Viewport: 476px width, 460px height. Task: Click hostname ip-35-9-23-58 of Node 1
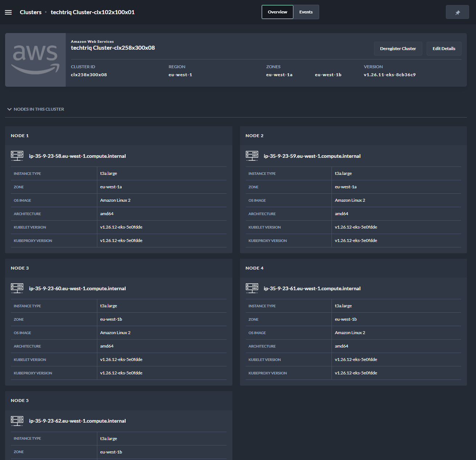point(77,156)
